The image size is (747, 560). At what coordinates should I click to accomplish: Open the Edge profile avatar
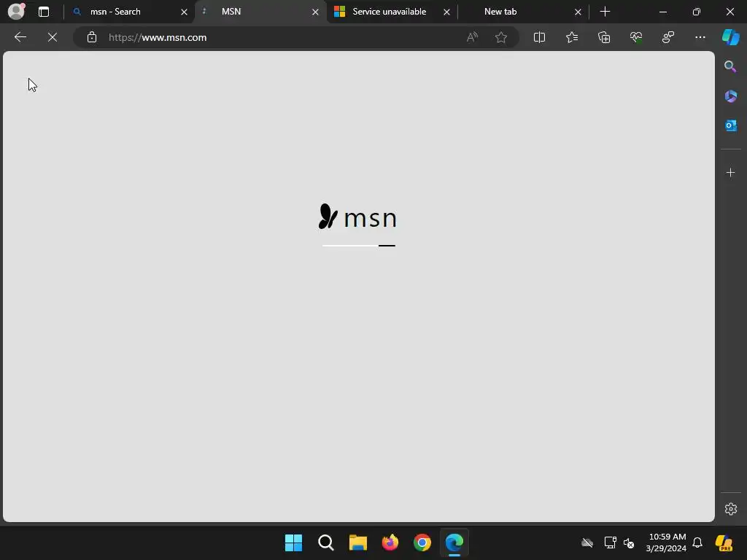pyautogui.click(x=16, y=12)
